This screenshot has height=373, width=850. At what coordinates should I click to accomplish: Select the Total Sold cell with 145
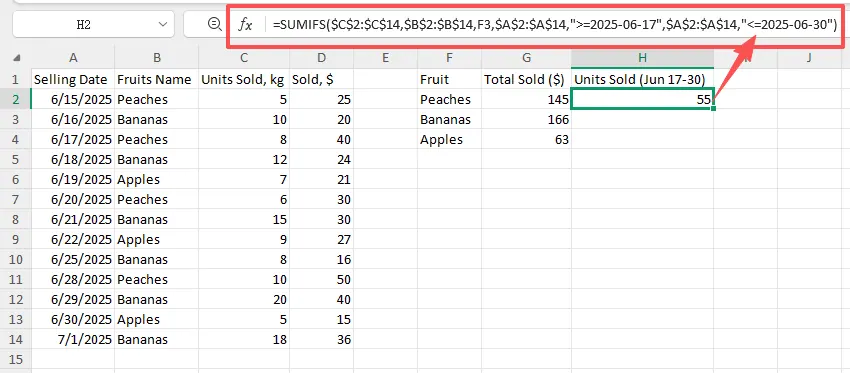click(526, 100)
